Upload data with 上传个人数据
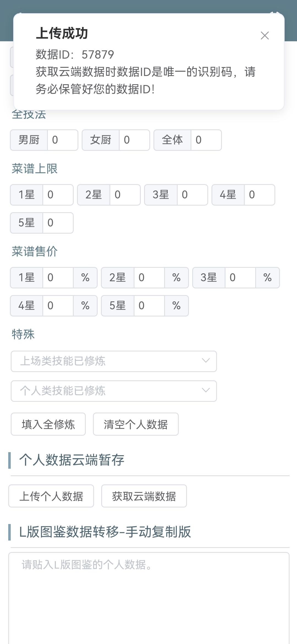Image resolution: width=297 pixels, height=644 pixels. click(51, 496)
